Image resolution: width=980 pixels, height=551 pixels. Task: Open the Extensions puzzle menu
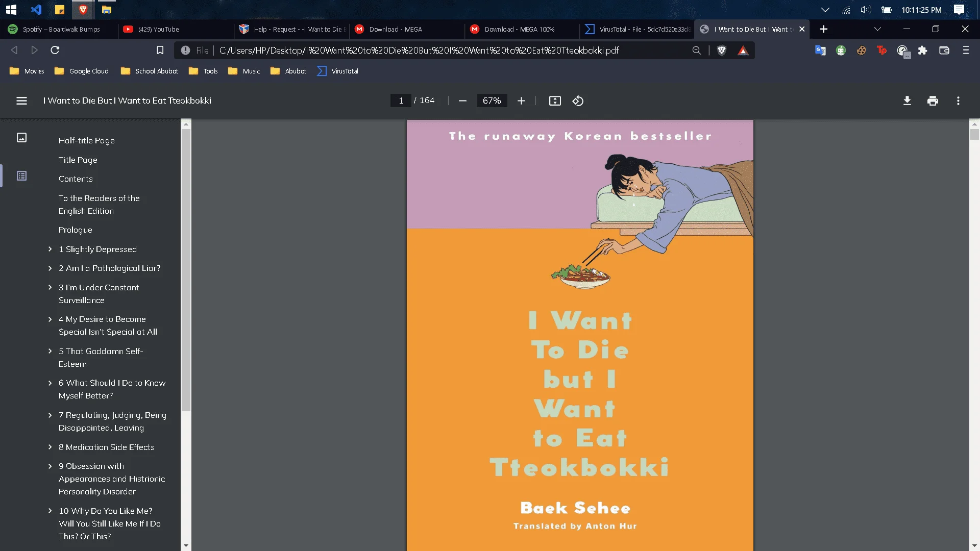(922, 50)
